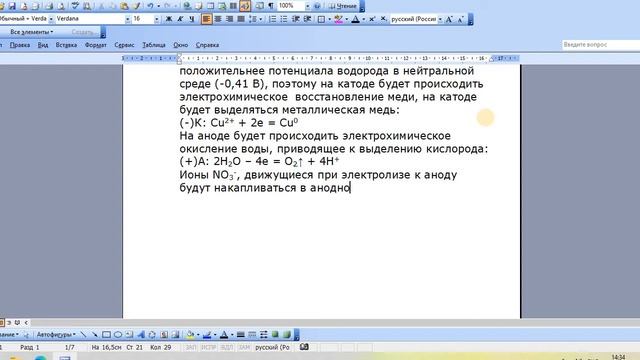
Task: Open the Все элементы dropdown
Action: (32, 31)
